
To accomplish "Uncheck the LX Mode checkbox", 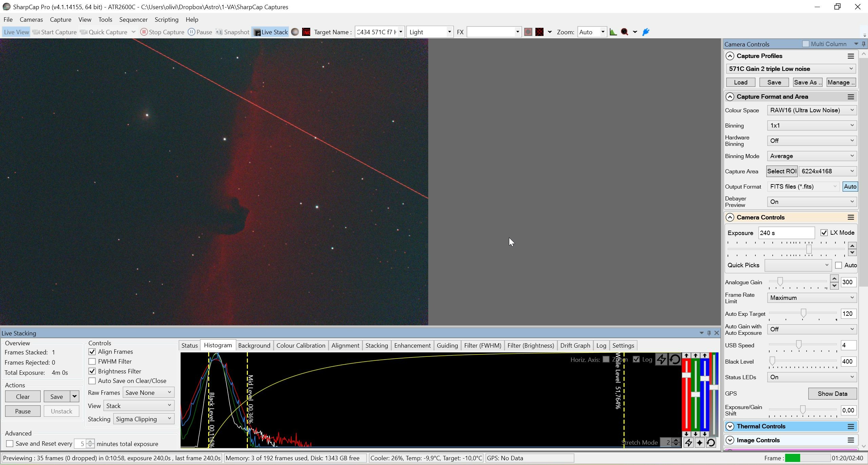I will click(x=824, y=233).
